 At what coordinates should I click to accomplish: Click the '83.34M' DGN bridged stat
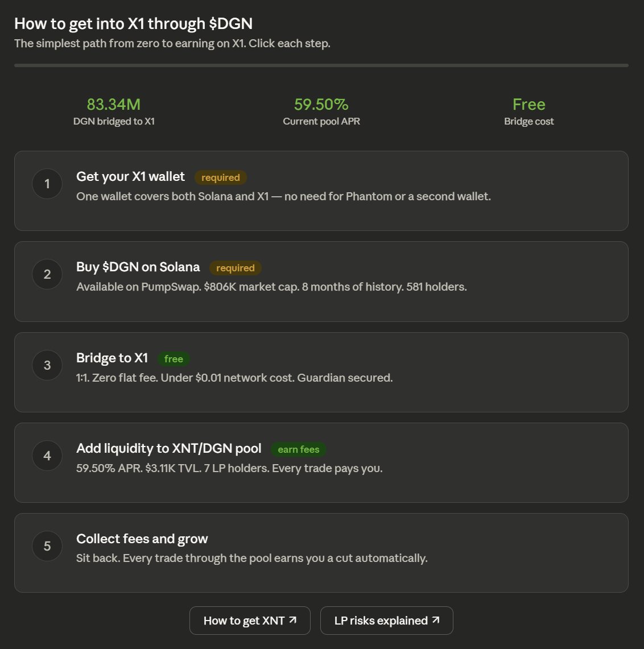[x=114, y=104]
